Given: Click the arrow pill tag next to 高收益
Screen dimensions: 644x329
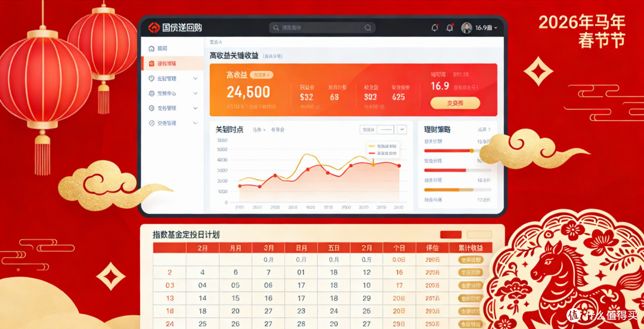Looking at the screenshot, I should pos(261,75).
